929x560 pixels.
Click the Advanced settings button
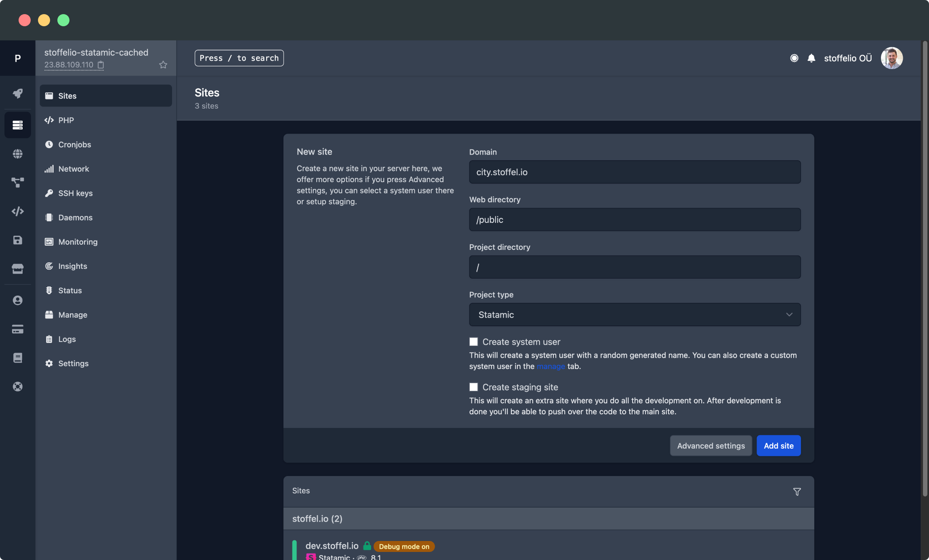711,445
